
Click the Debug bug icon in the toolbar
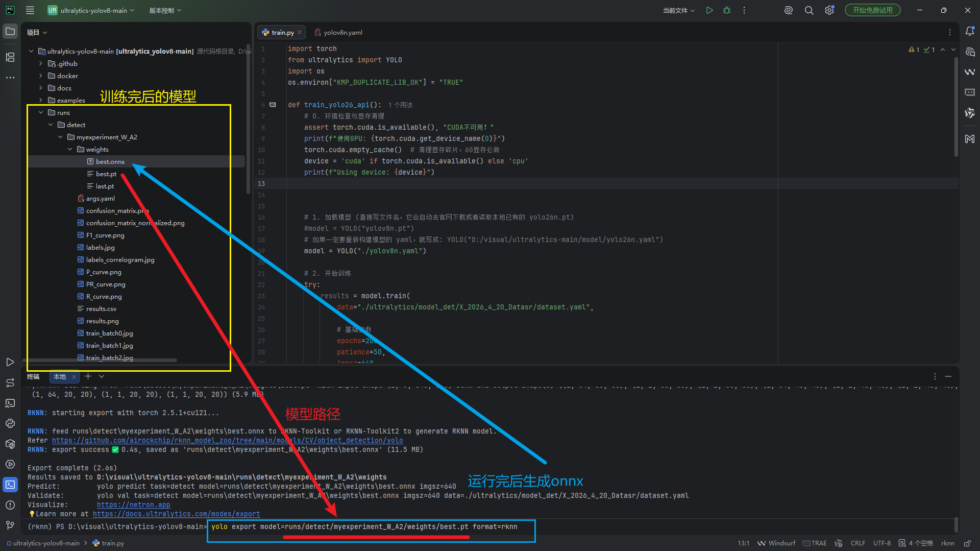pyautogui.click(x=727, y=10)
